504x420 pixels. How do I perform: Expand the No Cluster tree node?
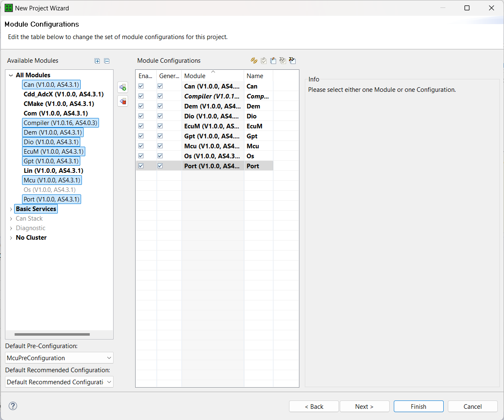coord(11,238)
